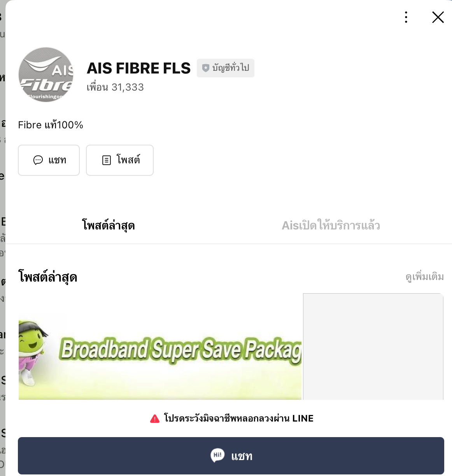Close the AIS FIBRE FLS profile panel
Image resolution: width=452 pixels, height=476 pixels.
[438, 17]
